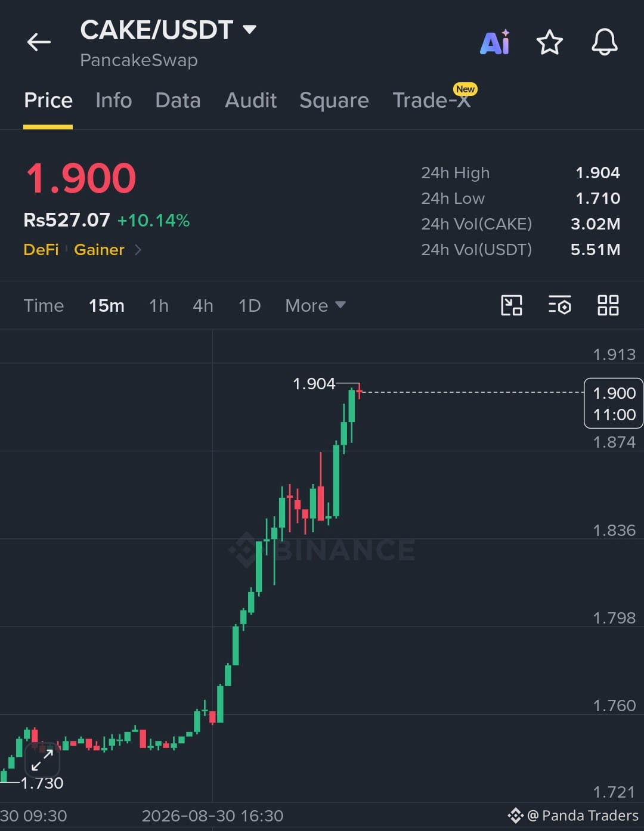Click the 24h Low value 1.710
The height and width of the screenshot is (831, 644).
coord(597,199)
